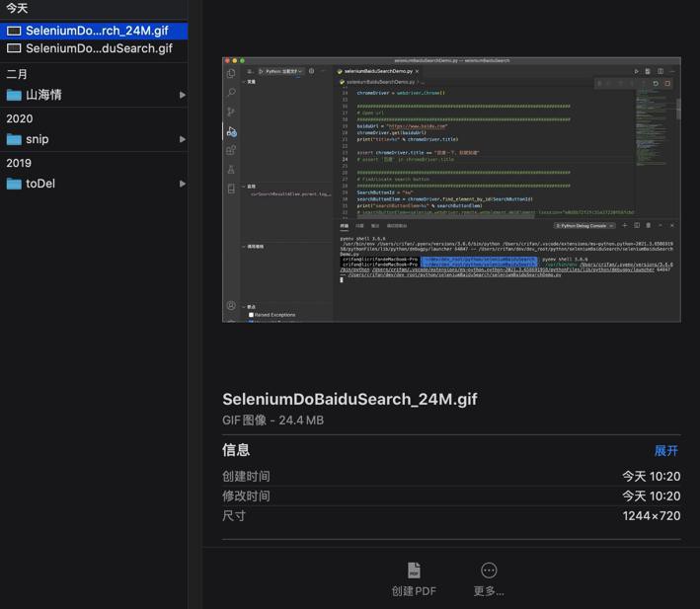Image resolution: width=700 pixels, height=609 pixels.
Task: Click the 尺寸 value 1244×720
Action: pos(652,516)
